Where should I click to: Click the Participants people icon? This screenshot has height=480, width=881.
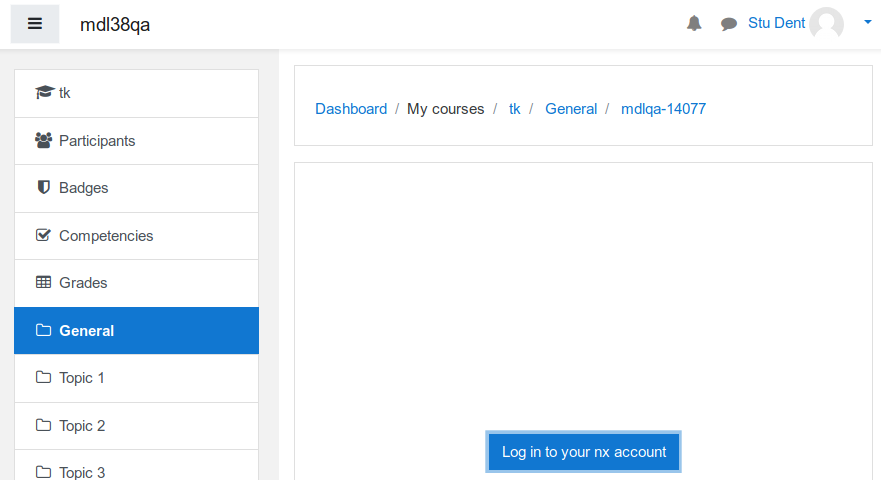click(43, 140)
